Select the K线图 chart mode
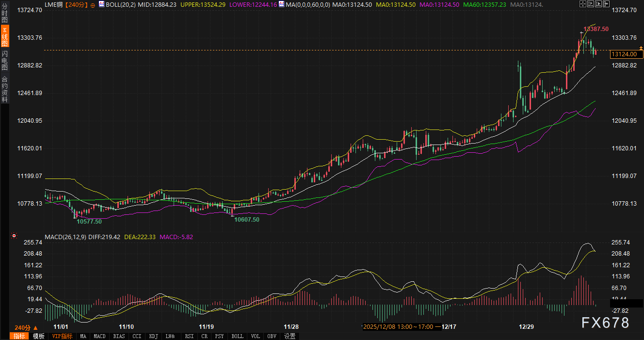The image size is (644, 340). click(x=4, y=36)
